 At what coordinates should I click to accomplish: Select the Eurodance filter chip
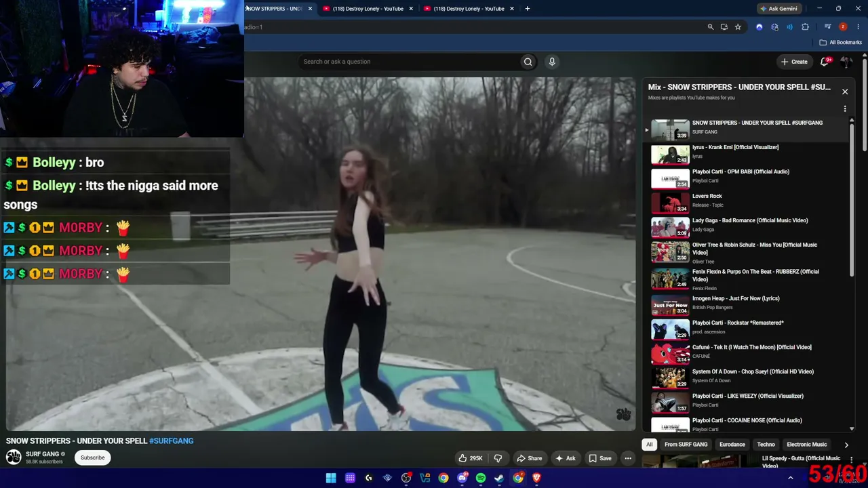732,445
